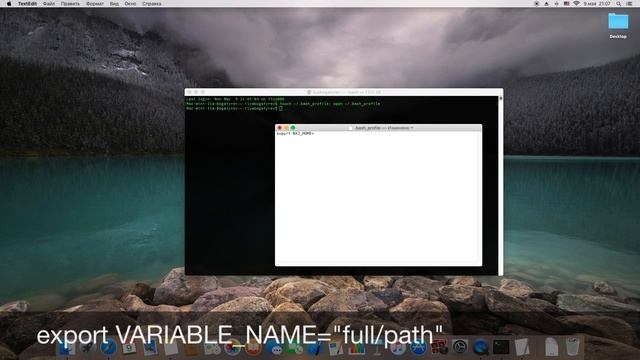Click the export line in TextEdit
The width and height of the screenshot is (640, 360).
[x=295, y=133]
